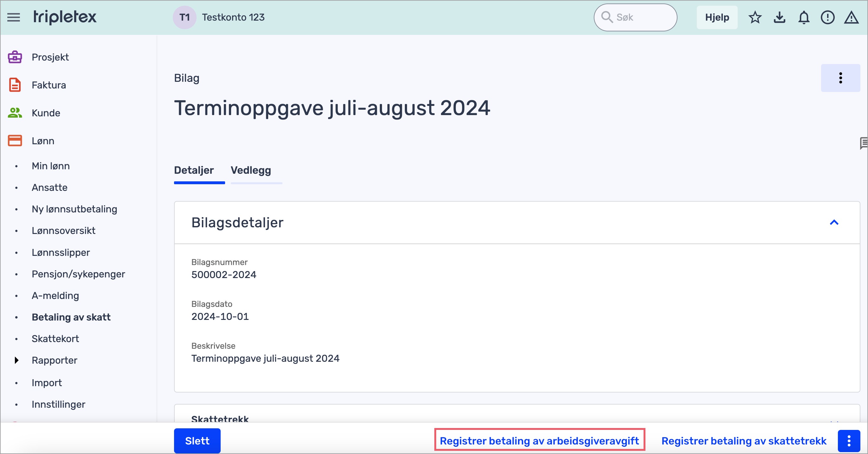Open the comments panel icon at right edge
Screen dimensions: 868x454
[x=864, y=143]
